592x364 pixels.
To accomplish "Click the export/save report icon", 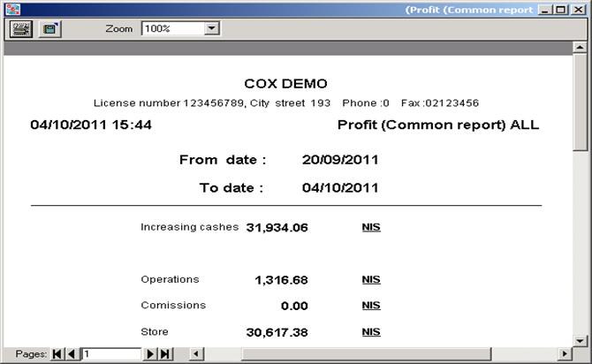I will (x=49, y=28).
